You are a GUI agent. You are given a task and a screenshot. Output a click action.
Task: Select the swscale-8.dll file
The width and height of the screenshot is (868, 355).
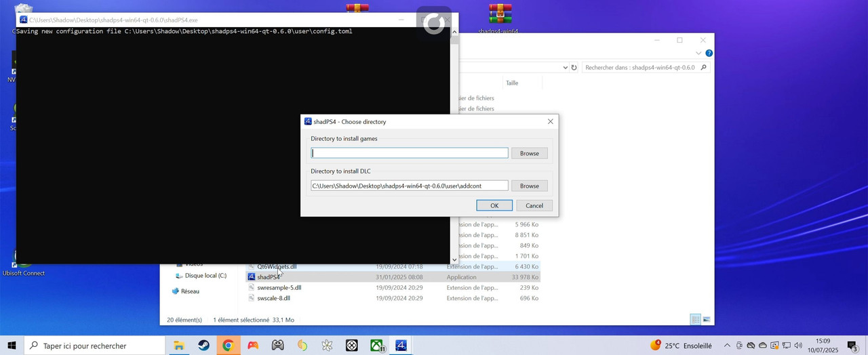point(273,298)
